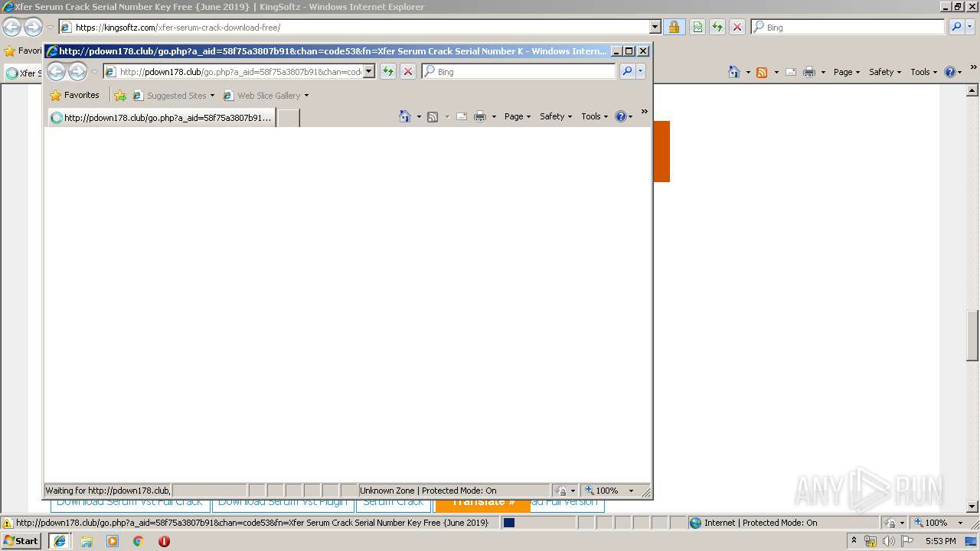Click orange RSS feeds icon in main window
This screenshot has height=551, width=980.
(762, 72)
